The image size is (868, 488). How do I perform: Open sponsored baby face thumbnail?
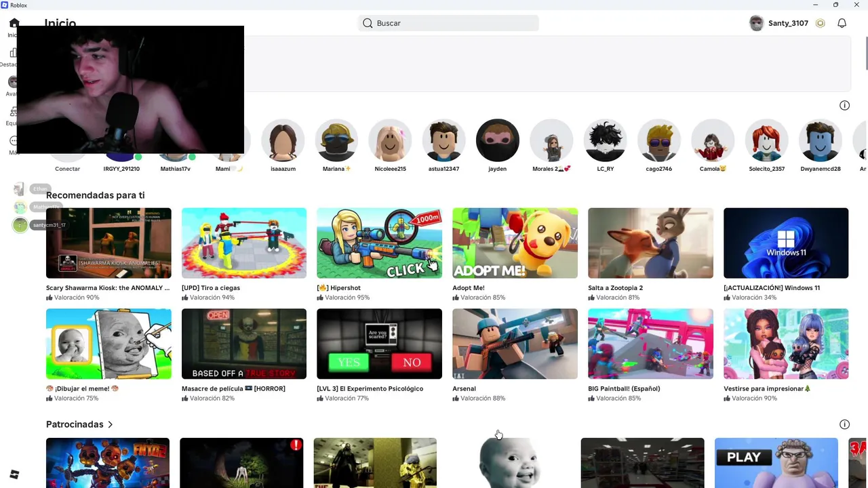pos(509,463)
